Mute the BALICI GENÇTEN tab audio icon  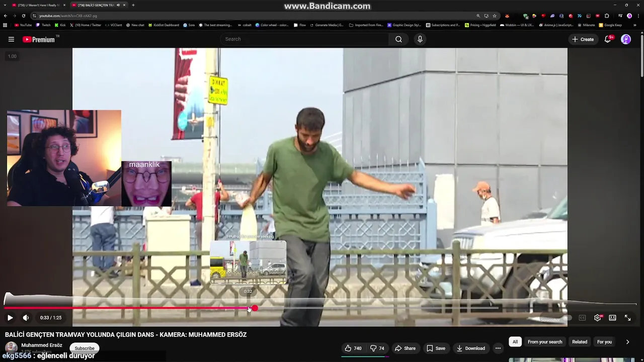118,5
